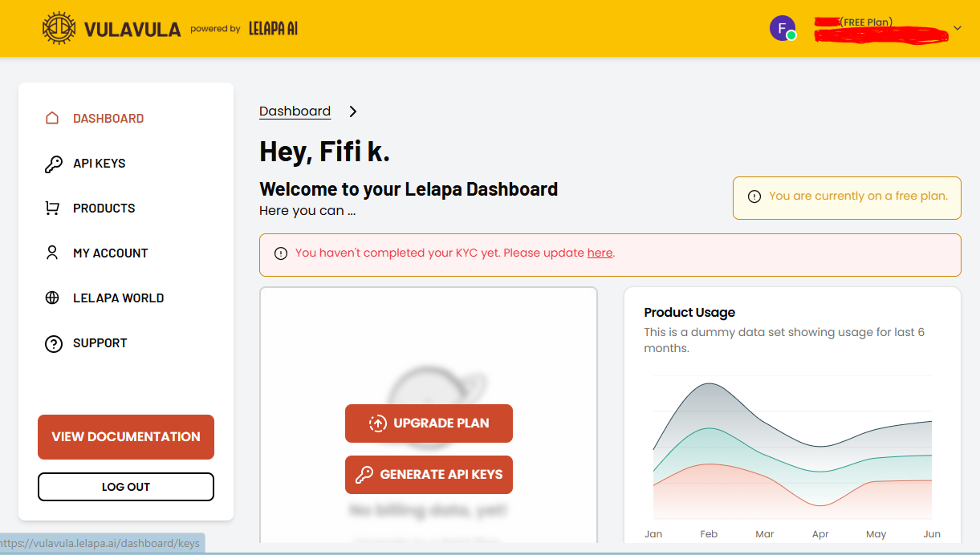Click the Support question mark icon
The height and width of the screenshot is (555, 980).
coord(53,343)
